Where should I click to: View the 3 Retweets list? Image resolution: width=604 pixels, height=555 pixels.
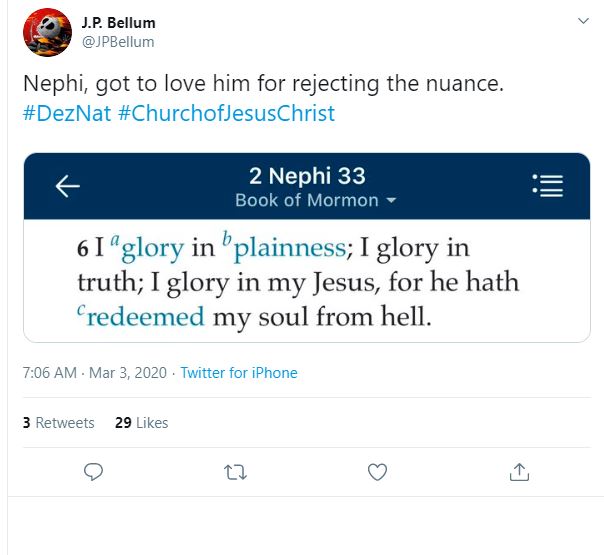[x=58, y=423]
